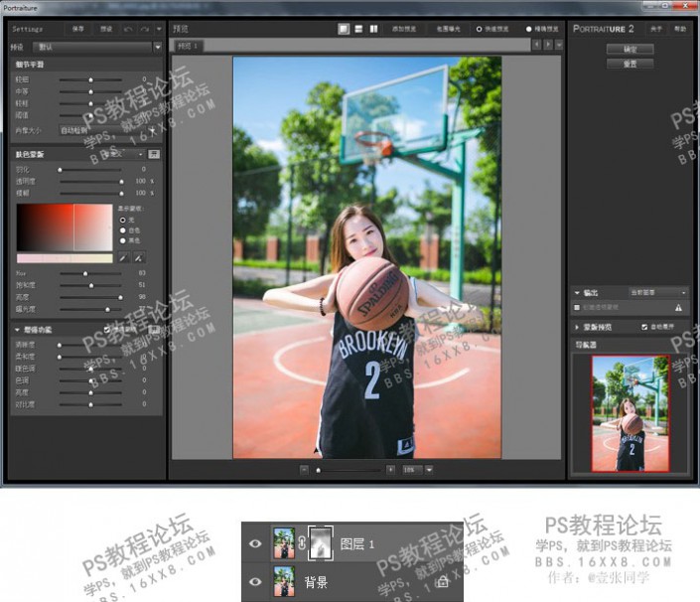The height and width of the screenshot is (602, 700).
Task: Collapse the 增强功能 section
Action: [18, 328]
